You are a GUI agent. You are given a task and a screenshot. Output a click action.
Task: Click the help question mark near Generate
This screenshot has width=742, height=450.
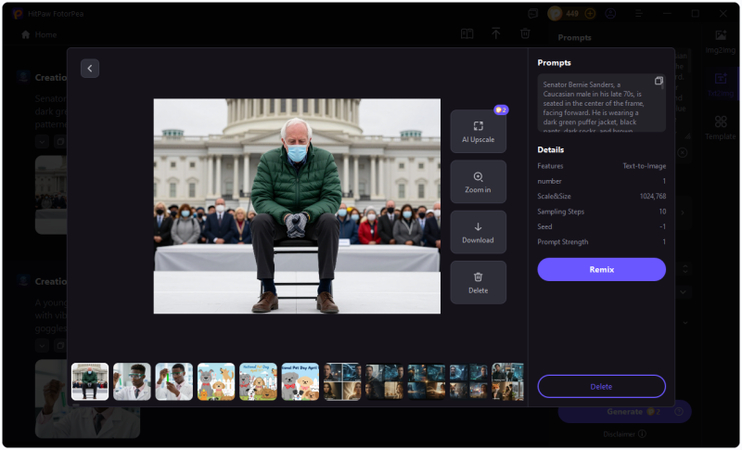click(679, 412)
